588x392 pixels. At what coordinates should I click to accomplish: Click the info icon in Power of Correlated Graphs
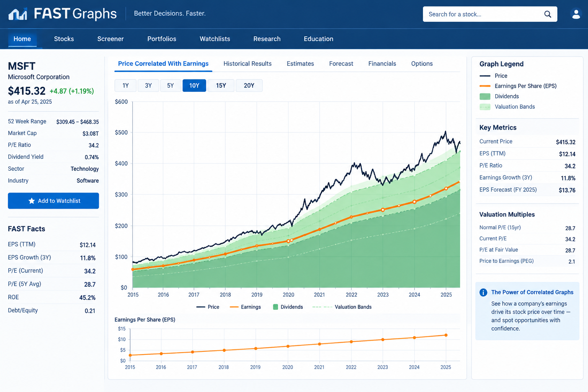483,292
